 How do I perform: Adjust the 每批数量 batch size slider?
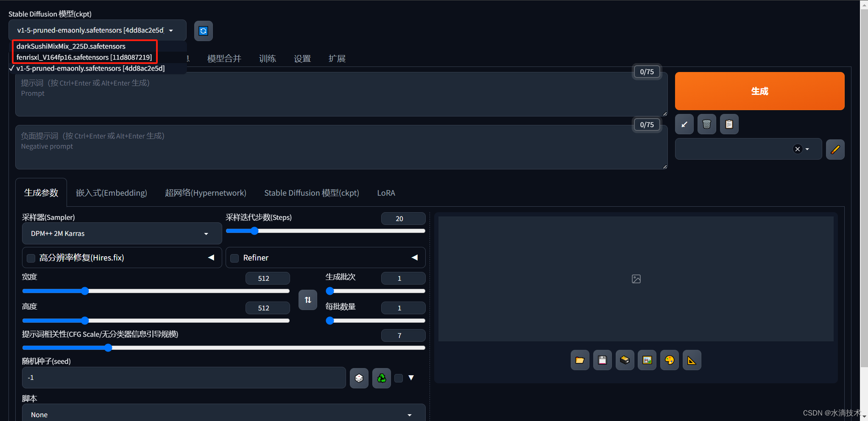click(375, 321)
